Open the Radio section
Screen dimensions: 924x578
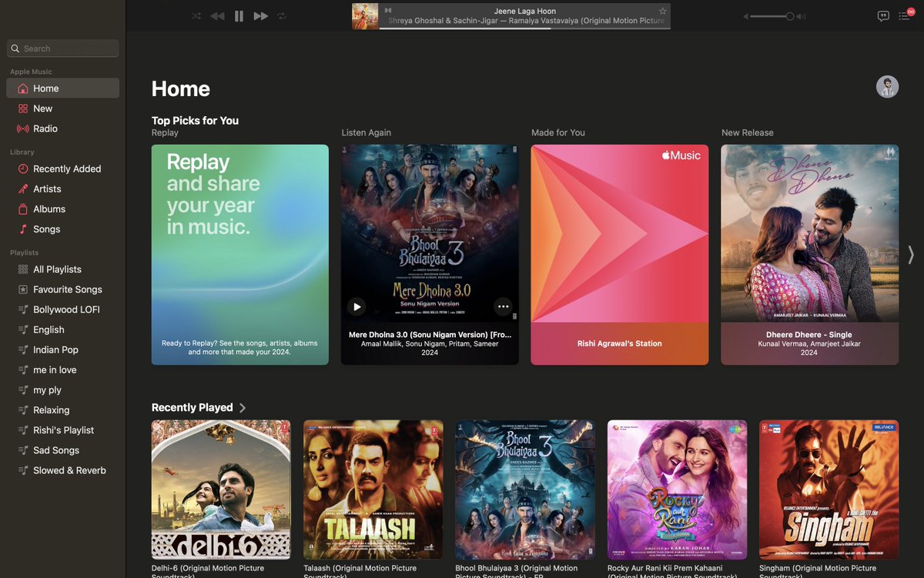pos(63,129)
